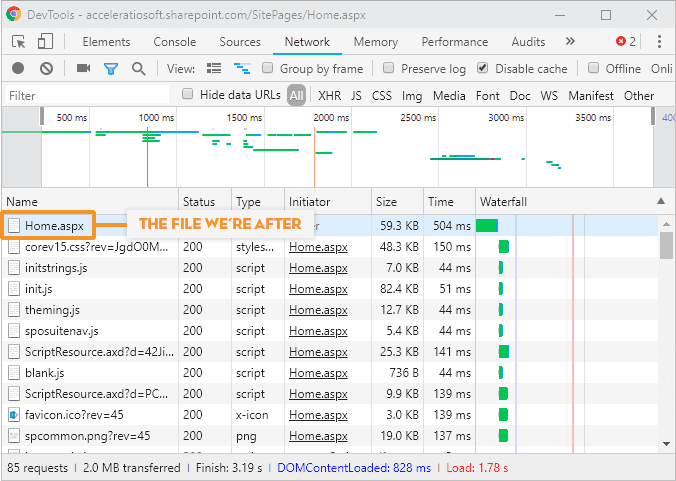676x481 pixels.
Task: Filter requests by Other
Action: [x=639, y=96]
